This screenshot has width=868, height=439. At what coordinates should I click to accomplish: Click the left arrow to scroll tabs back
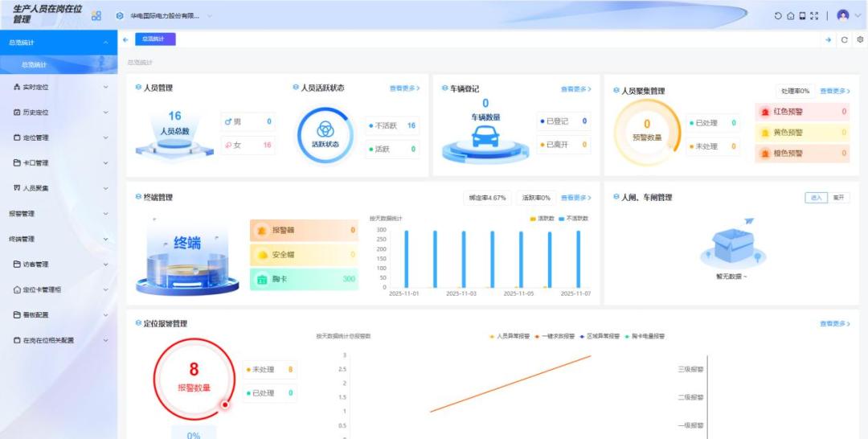tap(126, 39)
